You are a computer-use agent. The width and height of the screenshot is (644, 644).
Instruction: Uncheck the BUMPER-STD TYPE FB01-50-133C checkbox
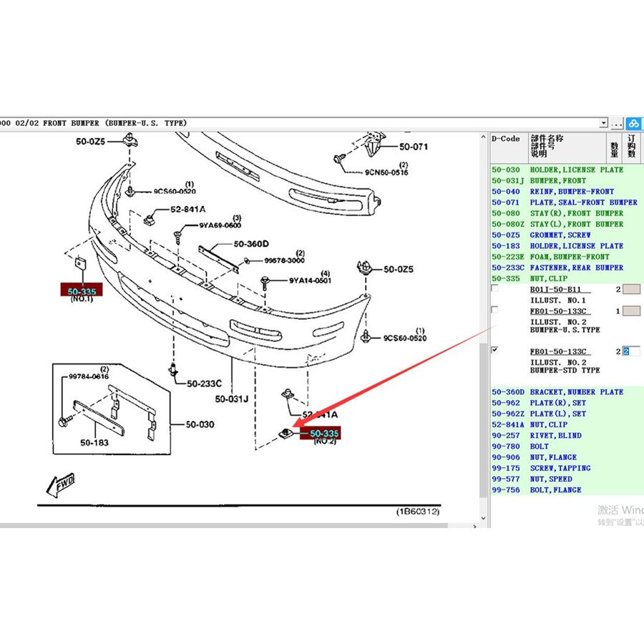495,351
